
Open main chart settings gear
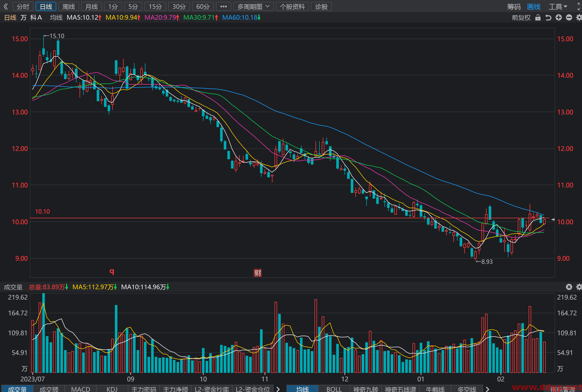(579, 18)
